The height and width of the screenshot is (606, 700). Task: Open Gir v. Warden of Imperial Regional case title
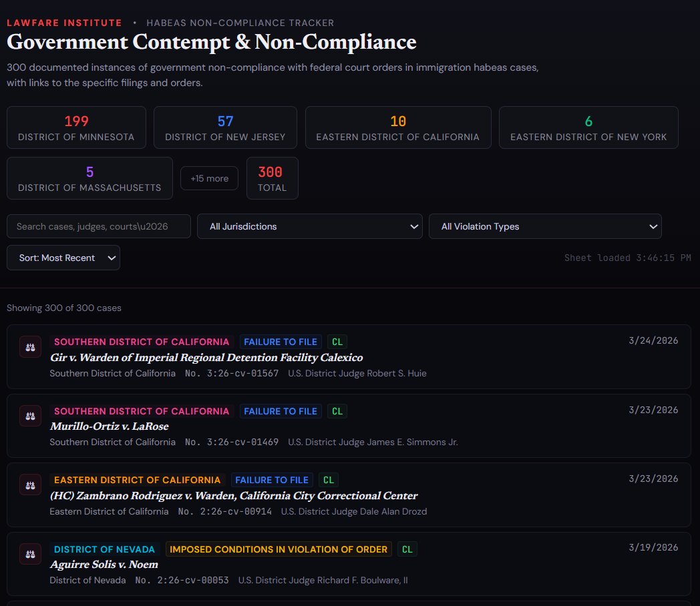(x=206, y=358)
